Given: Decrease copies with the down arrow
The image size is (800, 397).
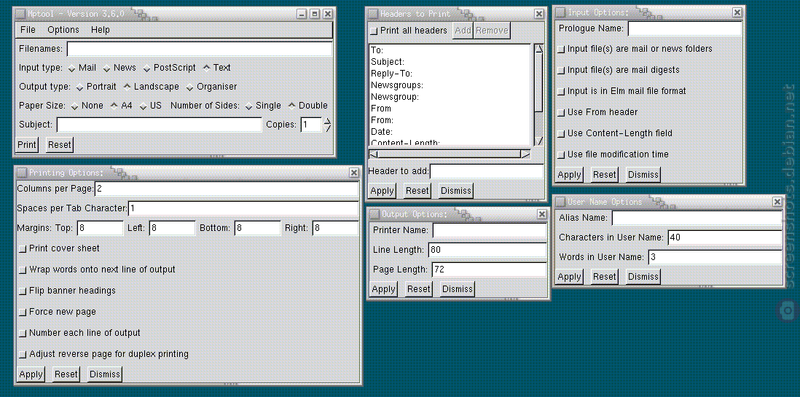Looking at the screenshot, I should pyautogui.click(x=328, y=129).
